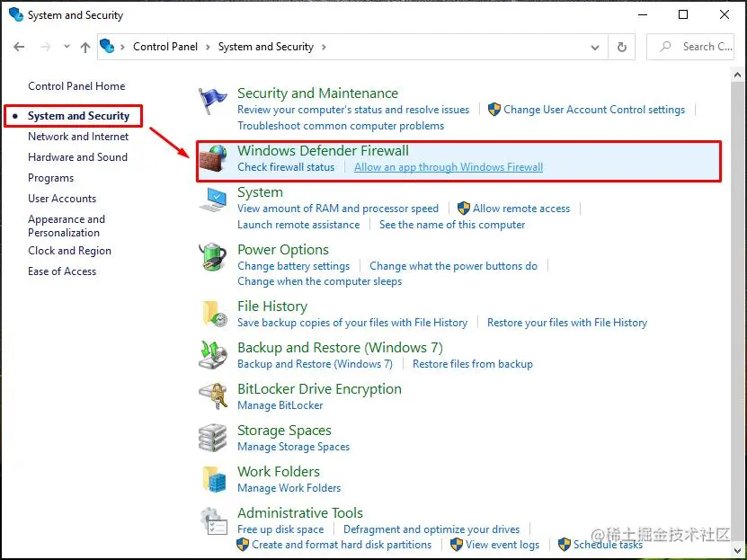
Task: Select Clock and Region category
Action: (x=69, y=251)
